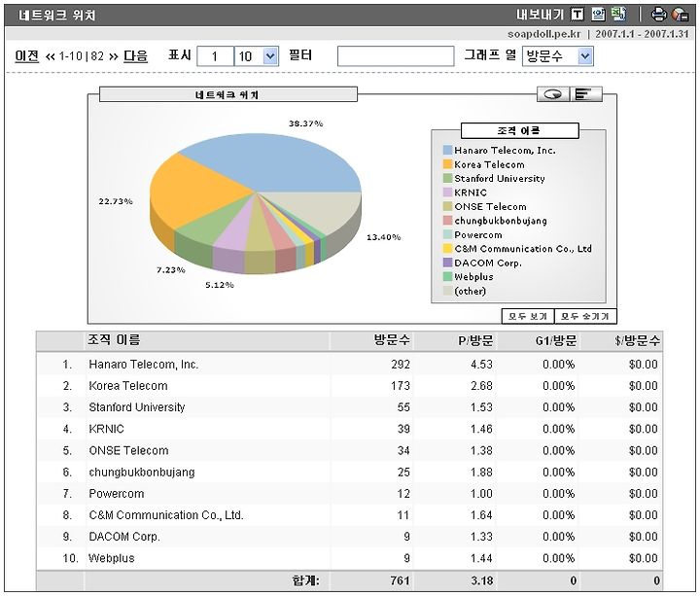
Task: Switch chart to bar view icon
Action: click(586, 94)
